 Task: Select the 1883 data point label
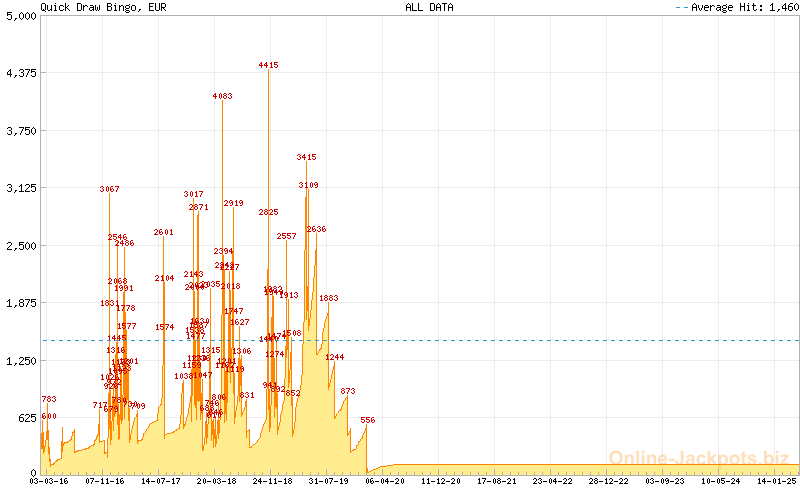tap(329, 298)
